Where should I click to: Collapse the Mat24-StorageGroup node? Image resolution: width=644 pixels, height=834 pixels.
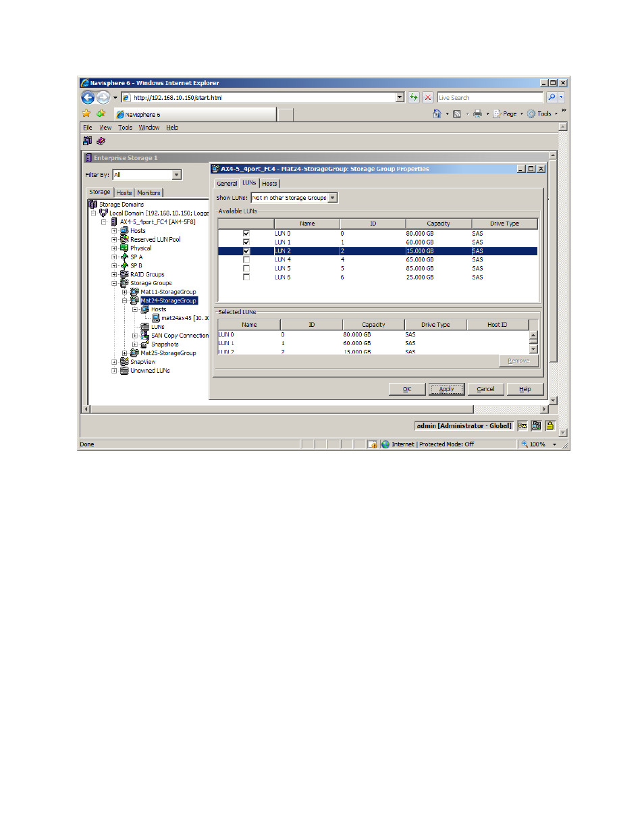[124, 301]
